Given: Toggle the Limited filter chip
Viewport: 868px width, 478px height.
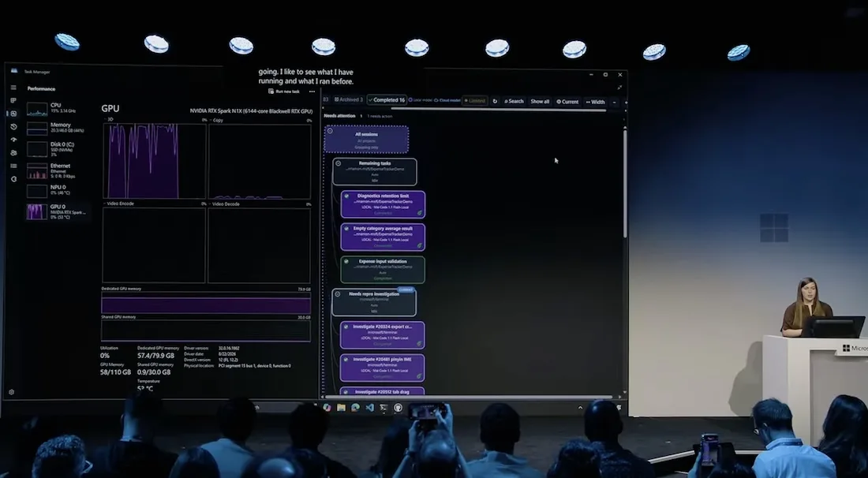Looking at the screenshot, I should click(x=475, y=101).
